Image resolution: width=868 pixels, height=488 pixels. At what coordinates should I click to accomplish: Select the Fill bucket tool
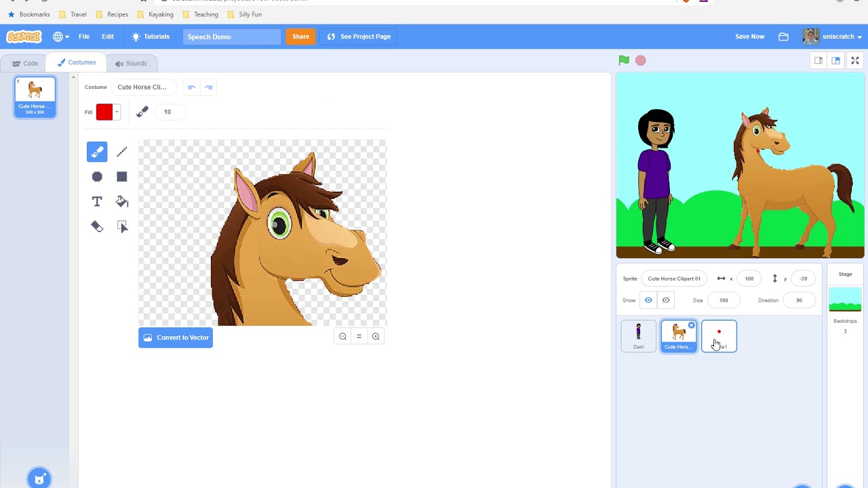point(122,201)
